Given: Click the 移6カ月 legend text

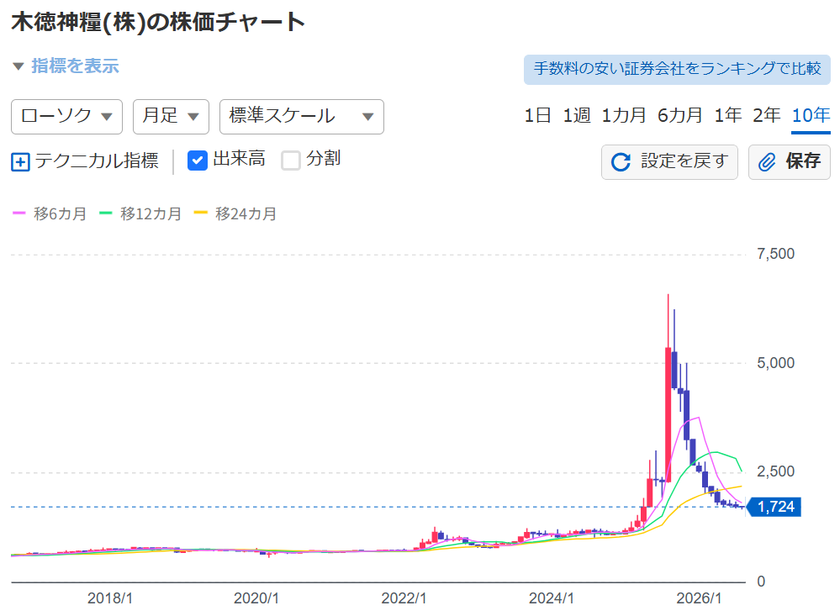Looking at the screenshot, I should click(x=60, y=213).
